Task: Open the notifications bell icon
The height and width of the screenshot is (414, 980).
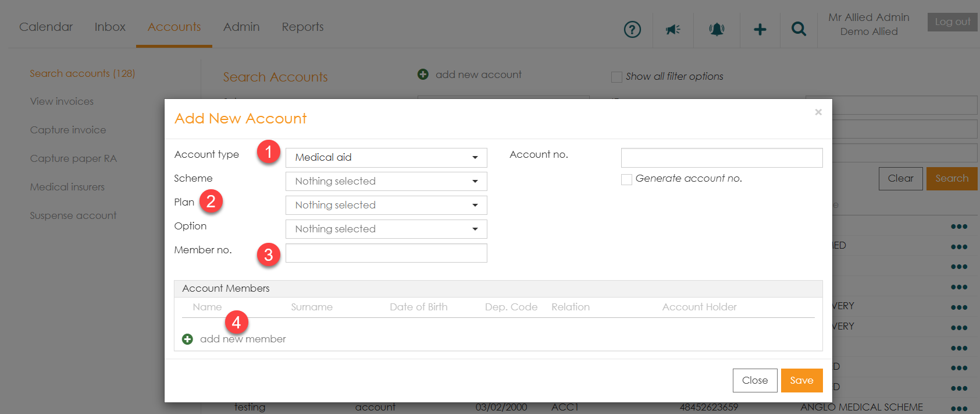Action: pos(717,29)
